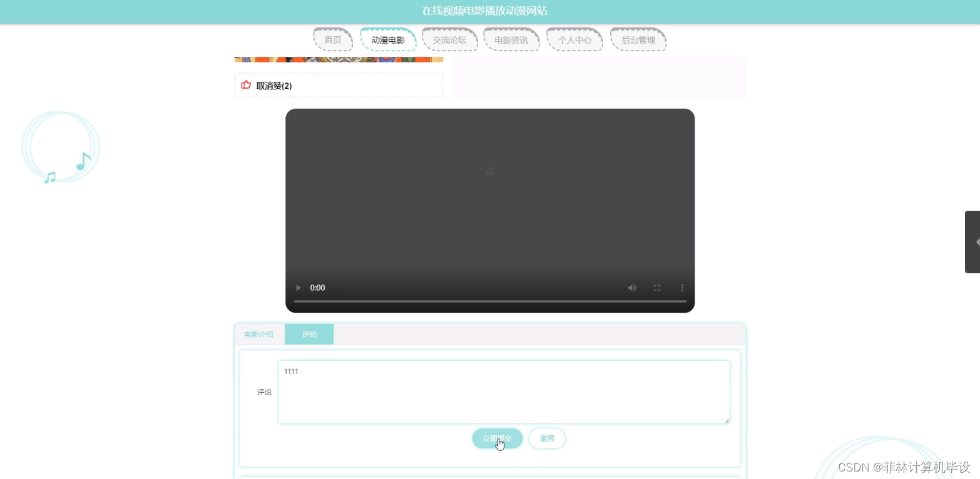Open fullscreen mode on the video player
Image resolution: width=980 pixels, height=479 pixels.
click(x=657, y=288)
